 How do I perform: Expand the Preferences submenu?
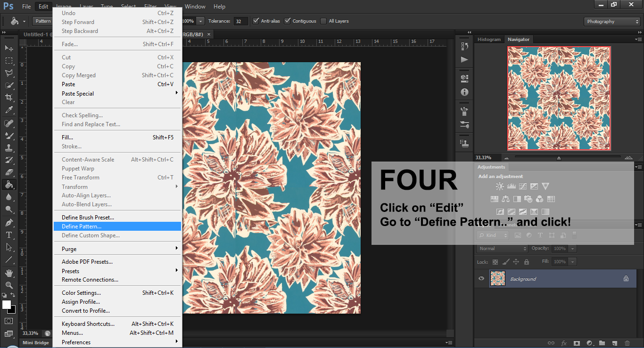tap(117, 342)
